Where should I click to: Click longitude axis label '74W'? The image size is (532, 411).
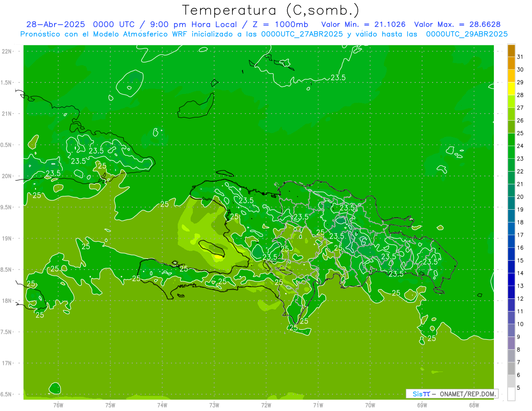pos(162,405)
